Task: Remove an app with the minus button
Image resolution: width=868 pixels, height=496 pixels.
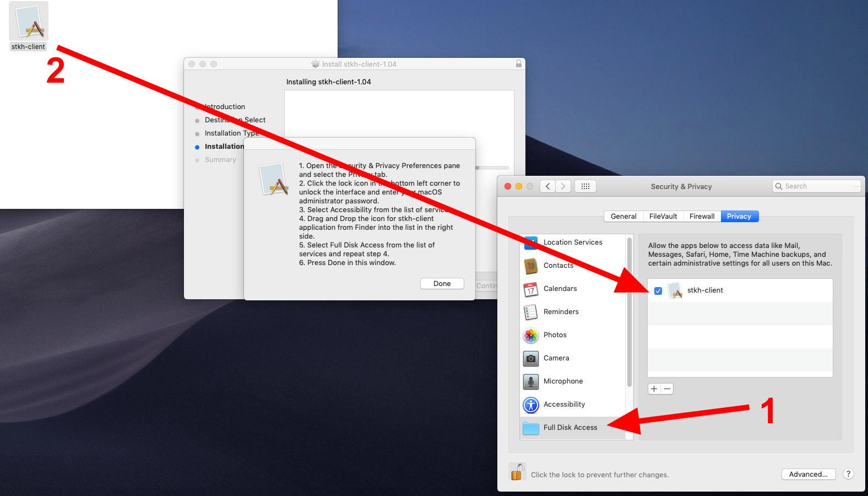Action: (667, 389)
